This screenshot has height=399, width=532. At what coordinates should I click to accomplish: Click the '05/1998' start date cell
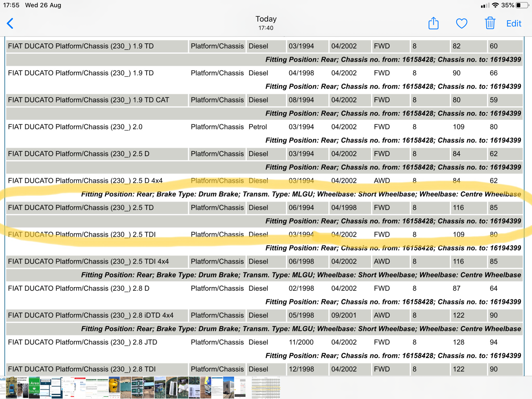click(x=301, y=315)
